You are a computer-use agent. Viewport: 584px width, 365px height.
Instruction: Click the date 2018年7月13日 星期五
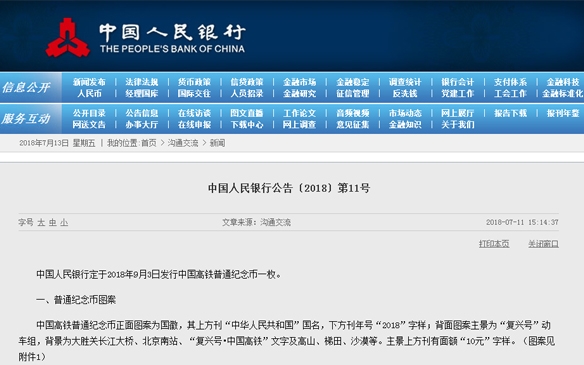[57, 143]
